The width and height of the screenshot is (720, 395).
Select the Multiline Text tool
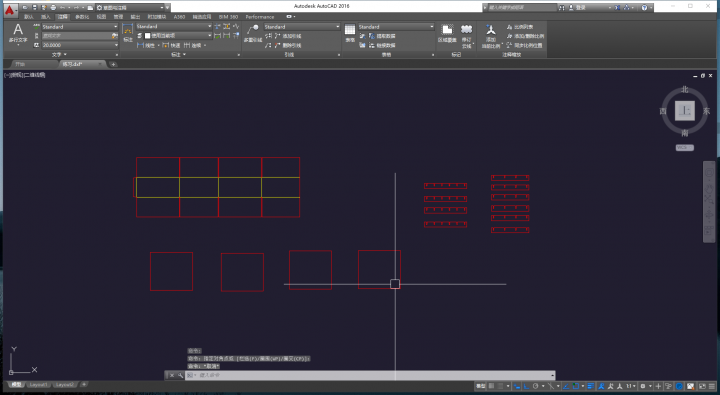tap(18, 34)
